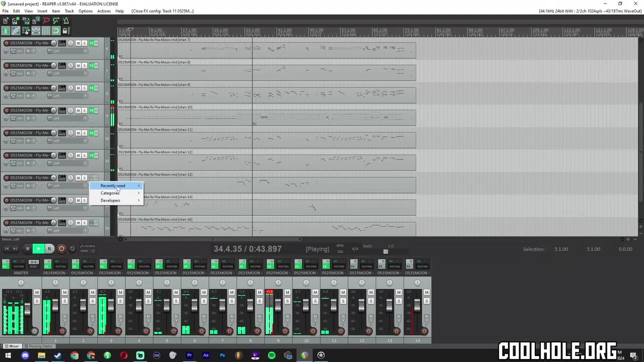Expand the Developers submenu
Image resolution: width=644 pixels, height=362 pixels.
tap(116, 200)
